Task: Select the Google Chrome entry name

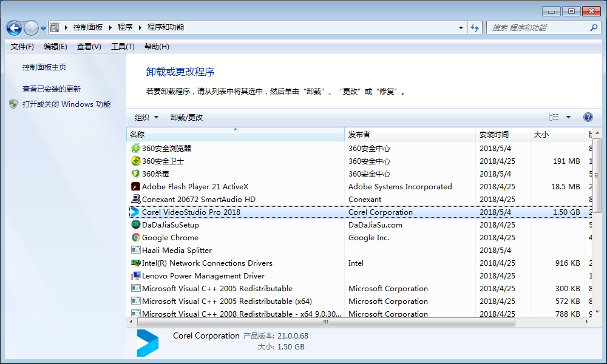Action: [x=170, y=237]
